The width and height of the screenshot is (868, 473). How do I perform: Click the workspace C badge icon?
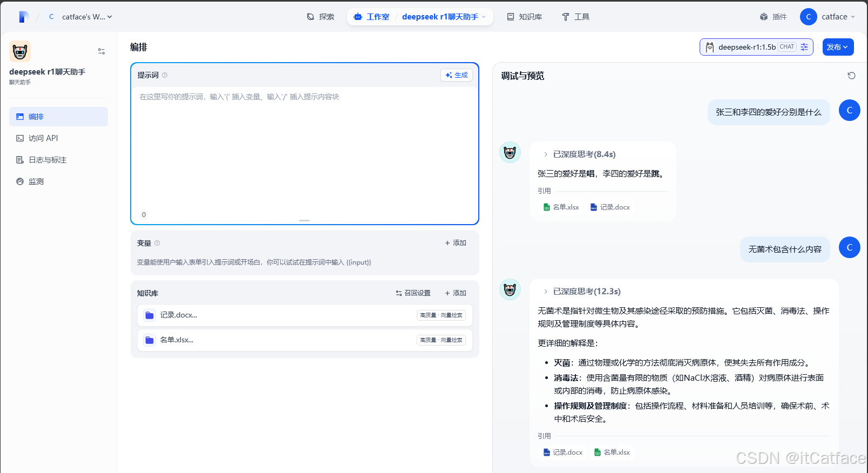click(x=51, y=17)
